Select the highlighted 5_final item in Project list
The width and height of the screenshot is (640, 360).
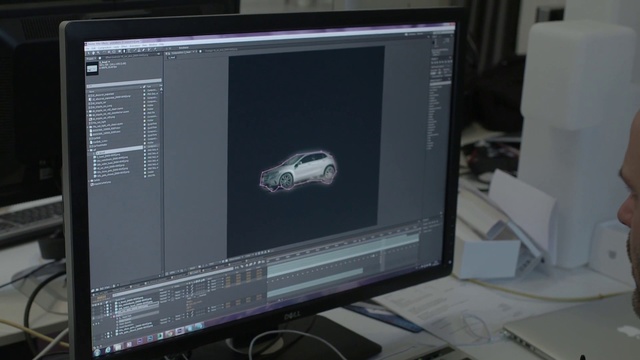[x=118, y=150]
